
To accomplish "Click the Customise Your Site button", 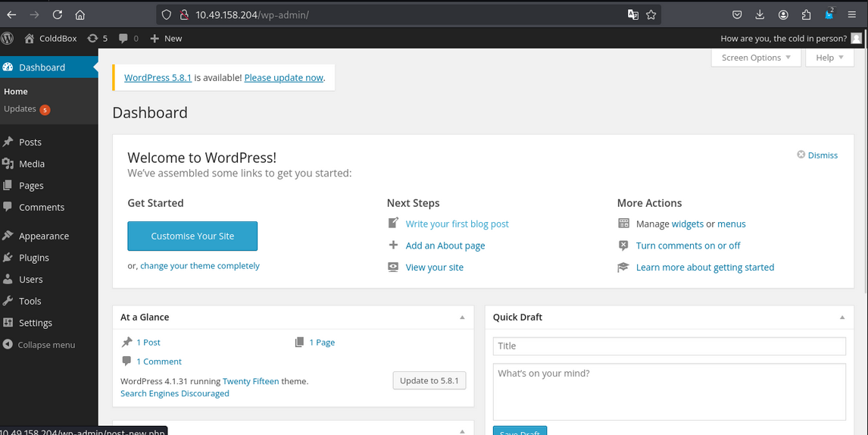I will tap(192, 236).
